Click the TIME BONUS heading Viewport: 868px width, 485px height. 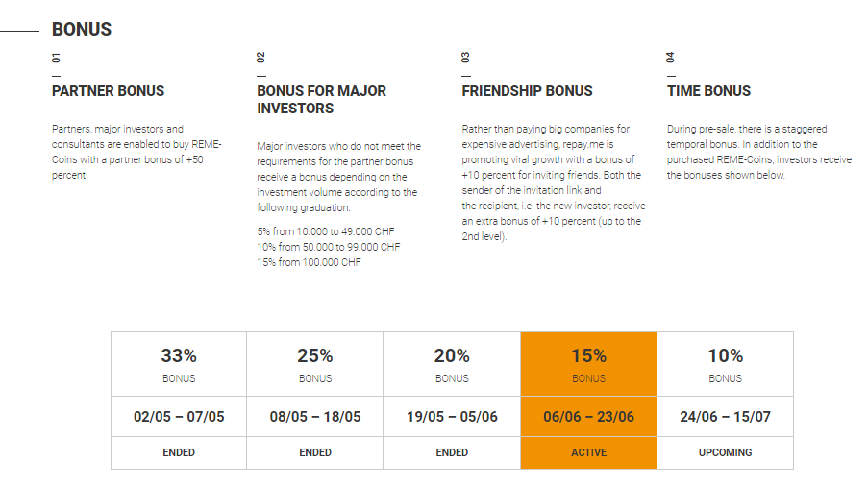pos(708,91)
